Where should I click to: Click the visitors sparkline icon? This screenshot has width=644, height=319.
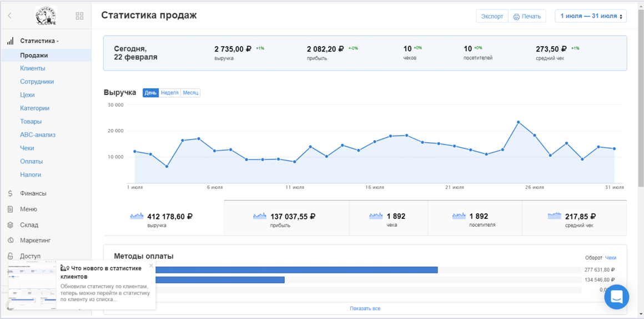coord(459,216)
